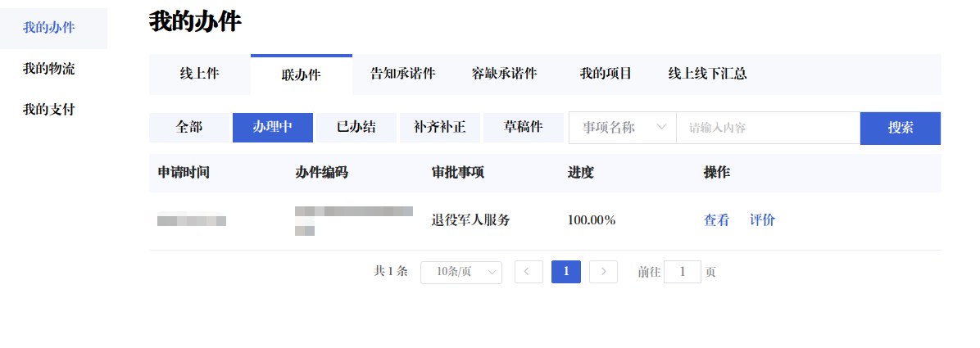Go to the 线上线下汇总 tab

(707, 74)
